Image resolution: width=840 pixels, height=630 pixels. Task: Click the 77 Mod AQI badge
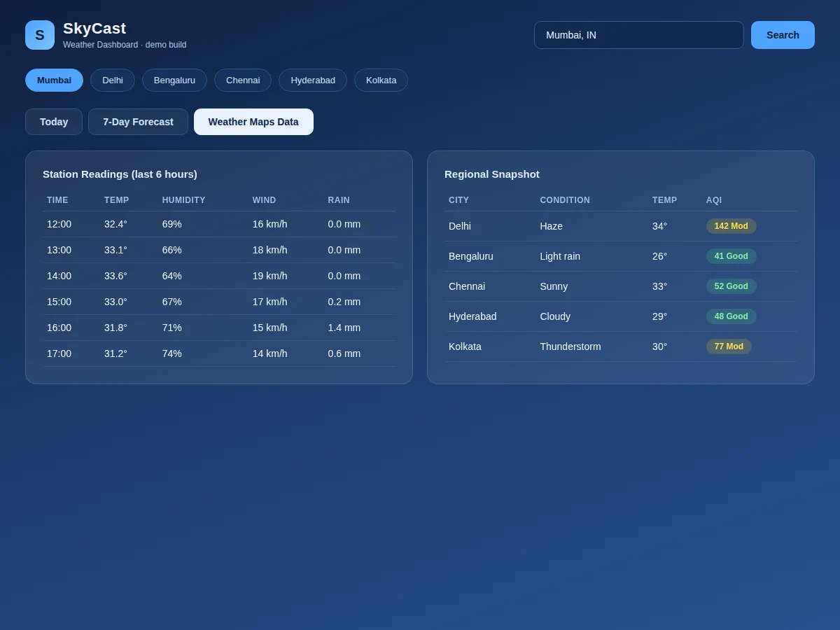coord(729,346)
